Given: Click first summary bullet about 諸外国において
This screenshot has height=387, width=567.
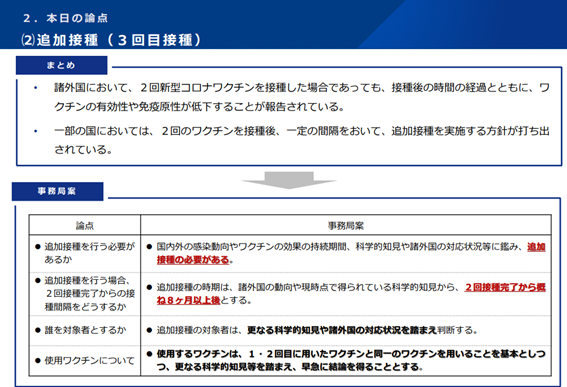Looking at the screenshot, I should (302, 97).
